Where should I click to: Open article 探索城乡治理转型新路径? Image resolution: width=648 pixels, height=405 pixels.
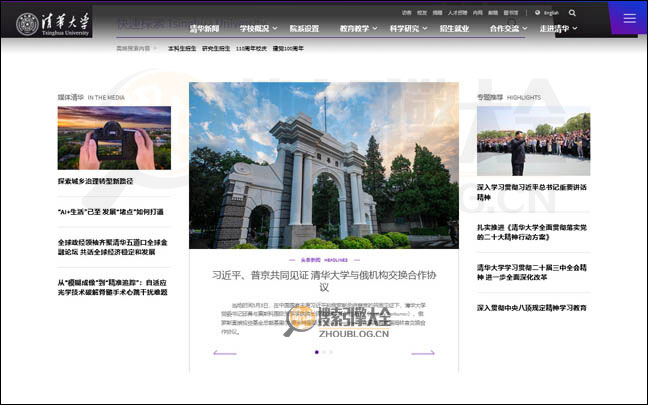tap(95, 181)
